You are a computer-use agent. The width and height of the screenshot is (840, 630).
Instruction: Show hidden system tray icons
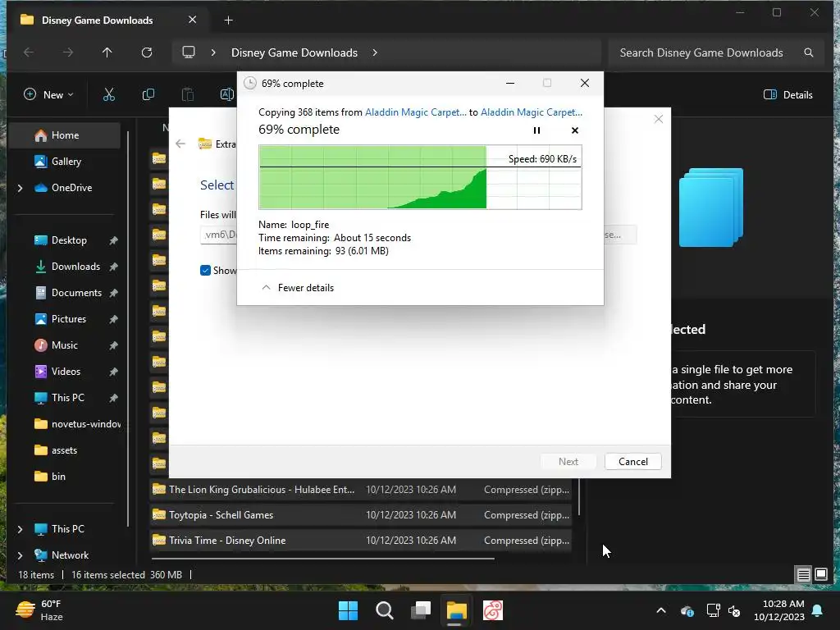tap(661, 610)
